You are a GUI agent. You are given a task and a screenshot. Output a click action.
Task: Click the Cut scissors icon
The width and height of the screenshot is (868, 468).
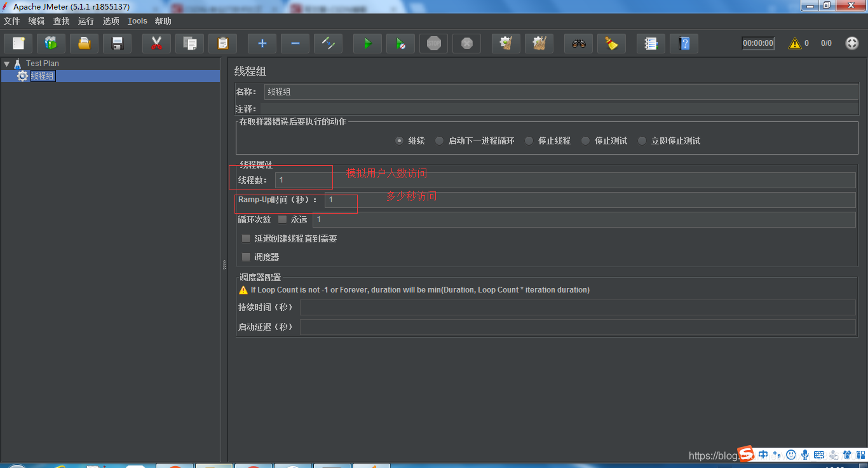pos(156,43)
